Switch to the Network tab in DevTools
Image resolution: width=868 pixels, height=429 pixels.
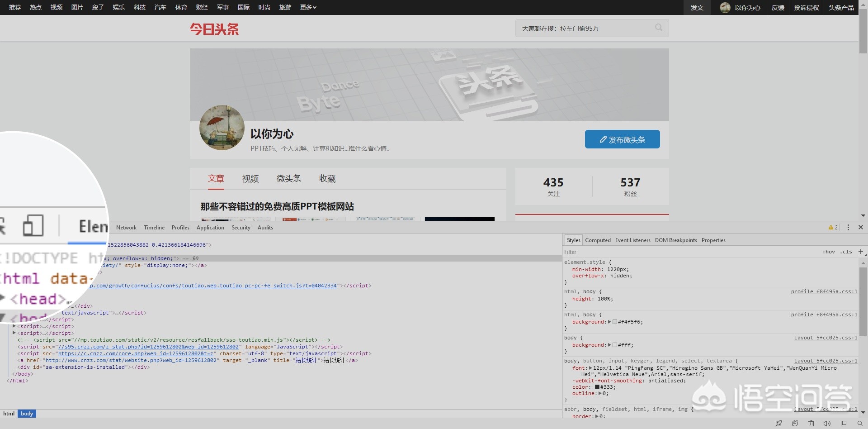(x=126, y=228)
